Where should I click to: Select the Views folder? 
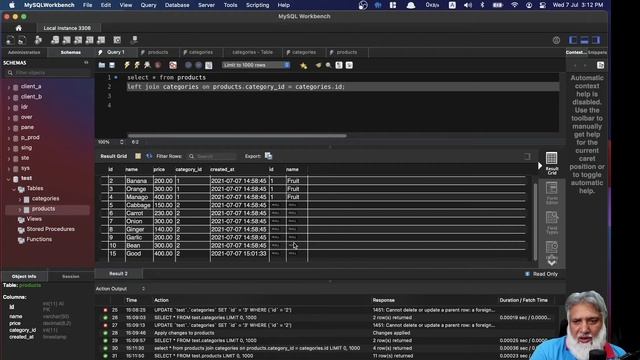coord(34,219)
